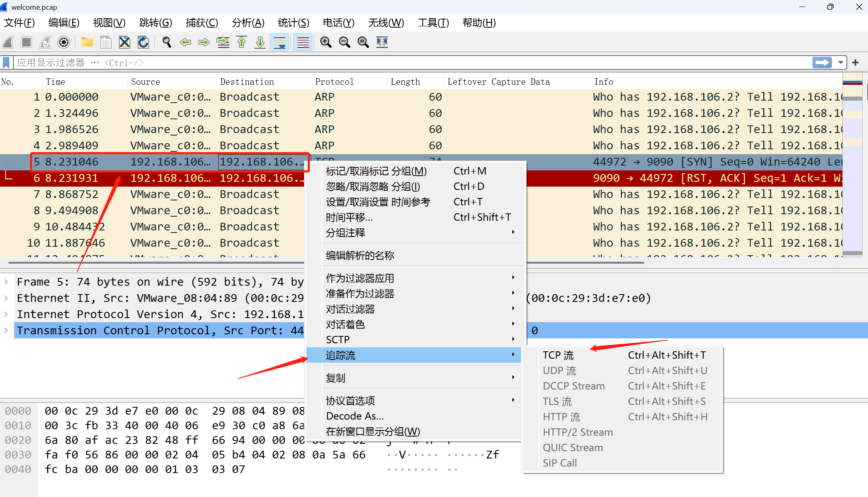868x497 pixels.
Task: Toggle auto-scroll during live capture
Action: [280, 42]
